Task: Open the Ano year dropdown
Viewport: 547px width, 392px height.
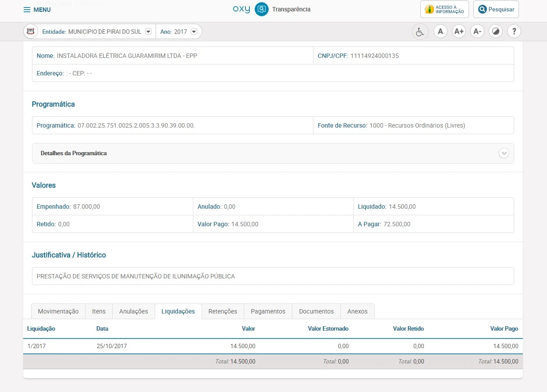Action: [193, 32]
